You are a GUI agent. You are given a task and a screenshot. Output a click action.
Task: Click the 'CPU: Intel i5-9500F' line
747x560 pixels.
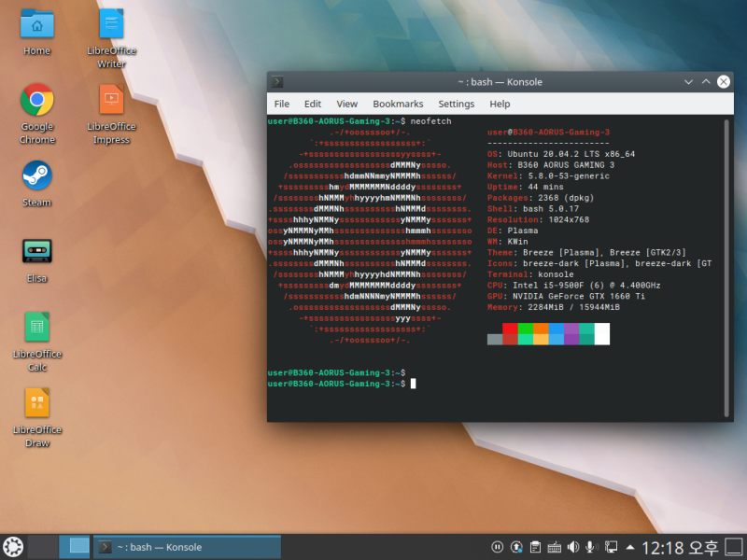coord(573,286)
